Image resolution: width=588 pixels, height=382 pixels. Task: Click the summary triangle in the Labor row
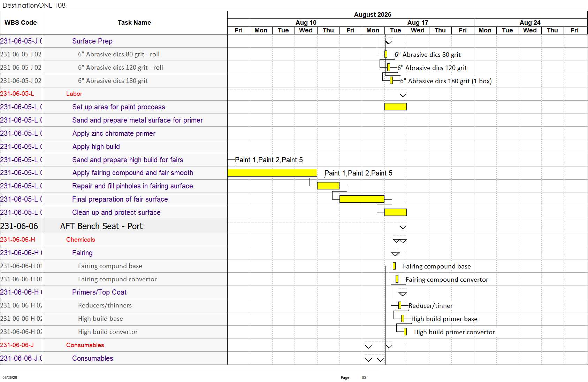403,95
